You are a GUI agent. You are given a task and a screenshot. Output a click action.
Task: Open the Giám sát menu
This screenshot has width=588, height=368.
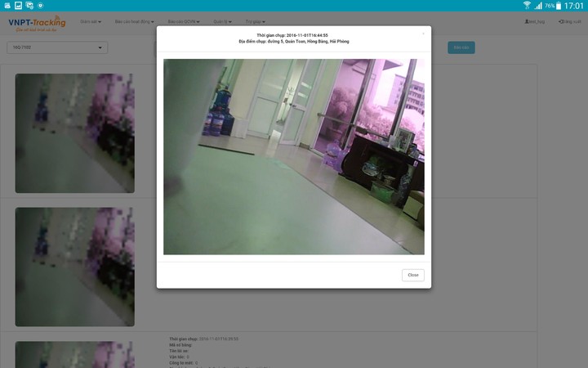(91, 21)
